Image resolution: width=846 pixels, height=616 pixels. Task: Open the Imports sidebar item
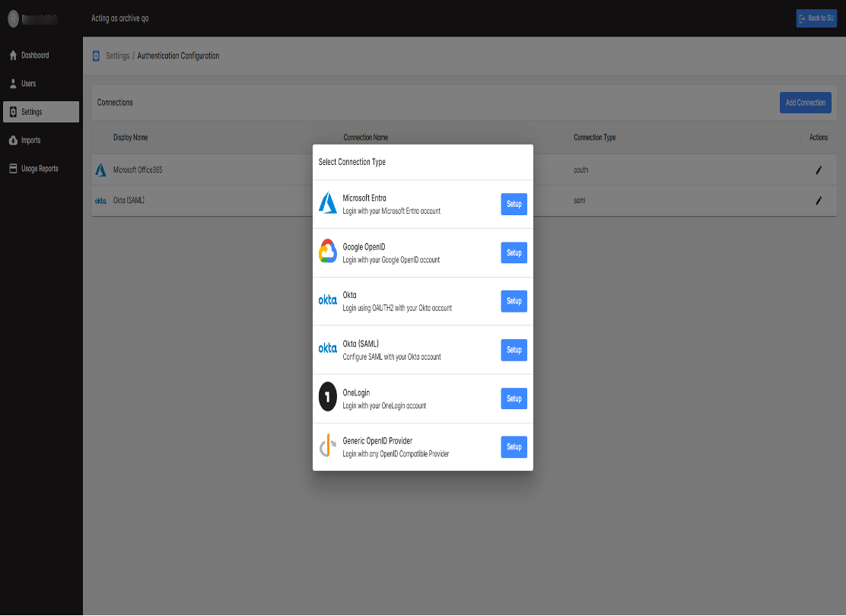(30, 141)
